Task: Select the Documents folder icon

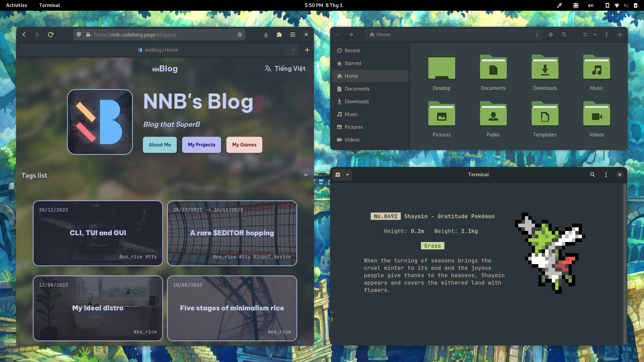Action: (493, 67)
